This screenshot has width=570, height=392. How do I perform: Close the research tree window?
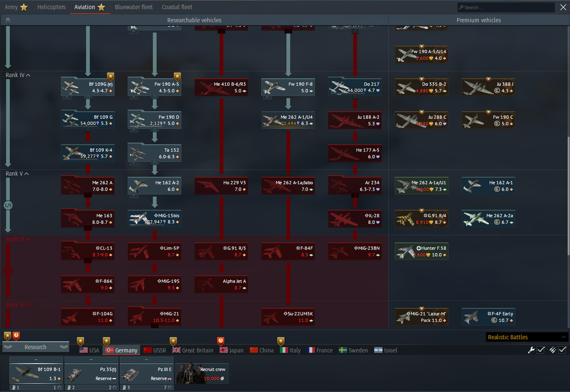(563, 7)
